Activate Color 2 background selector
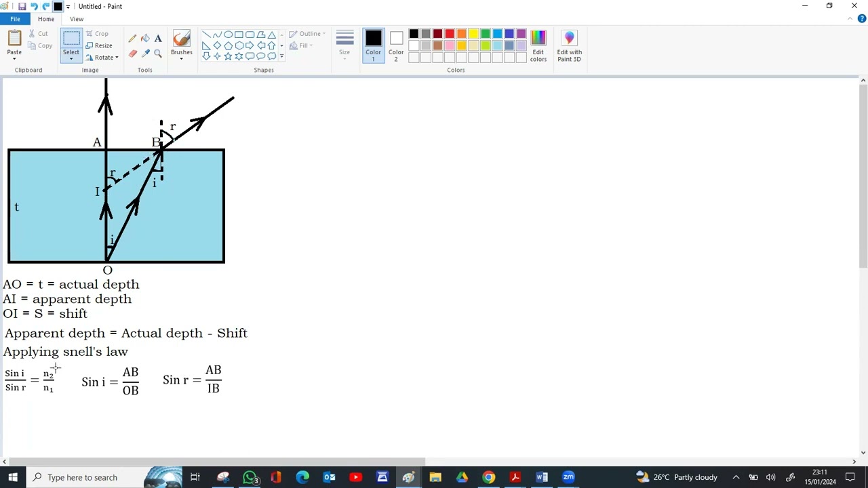The height and width of the screenshot is (488, 868). click(x=396, y=46)
